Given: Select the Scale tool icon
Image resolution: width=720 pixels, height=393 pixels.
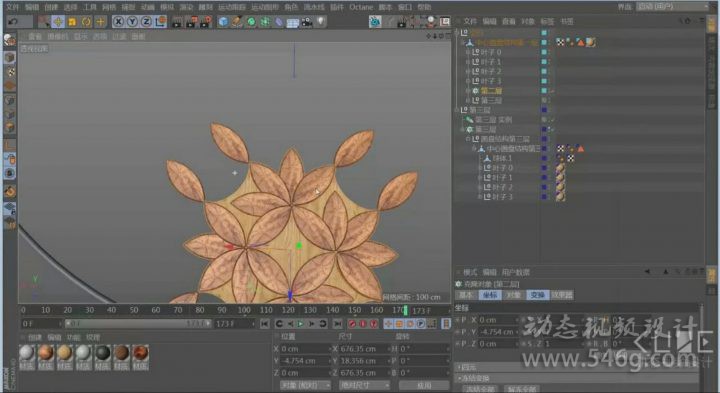Looking at the screenshot, I should tap(72, 22).
